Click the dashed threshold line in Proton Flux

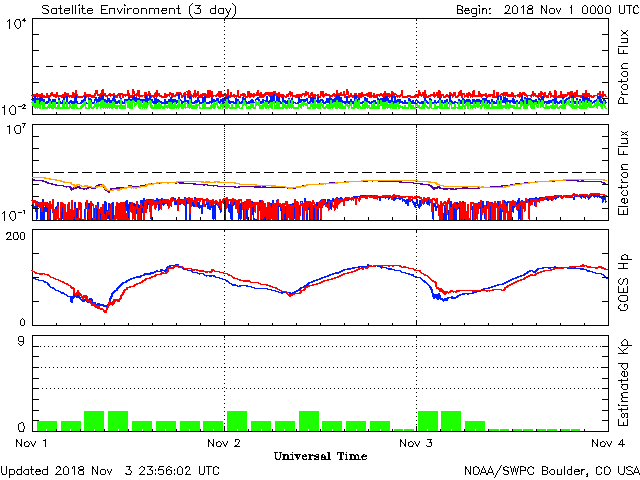click(320, 66)
